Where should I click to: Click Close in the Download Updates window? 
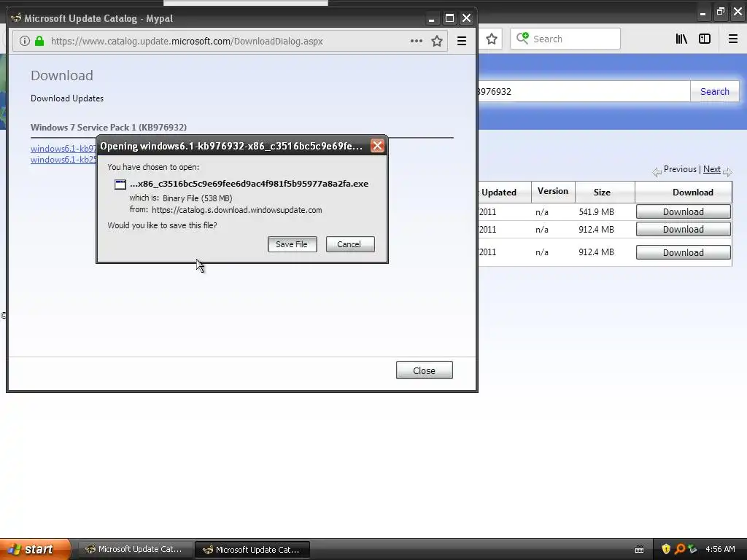tap(424, 370)
